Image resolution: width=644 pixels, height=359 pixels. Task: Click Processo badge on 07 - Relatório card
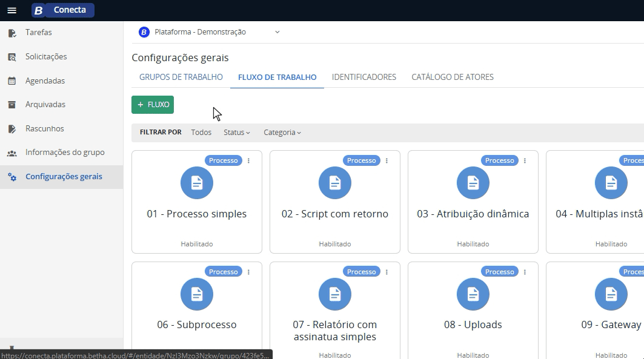[362, 272]
